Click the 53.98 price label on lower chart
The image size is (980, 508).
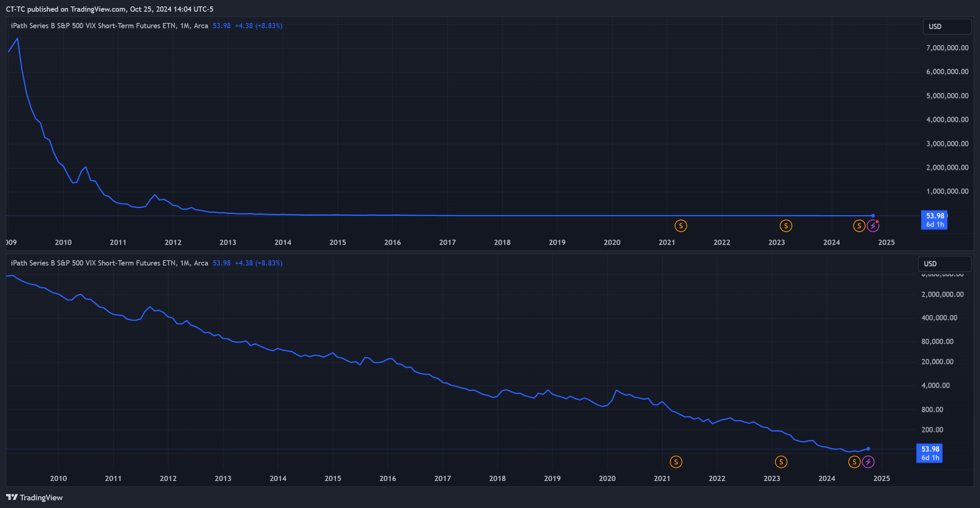(x=930, y=449)
